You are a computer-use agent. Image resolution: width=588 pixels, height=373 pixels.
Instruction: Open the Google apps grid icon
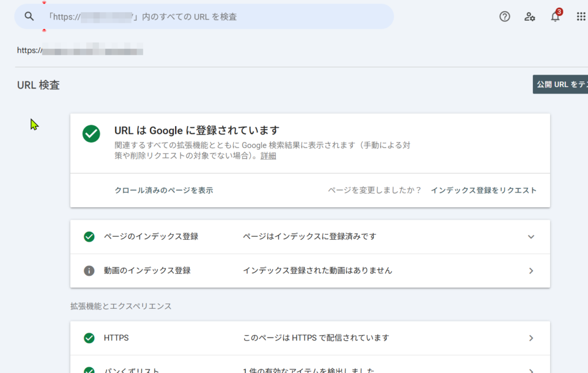pyautogui.click(x=581, y=17)
